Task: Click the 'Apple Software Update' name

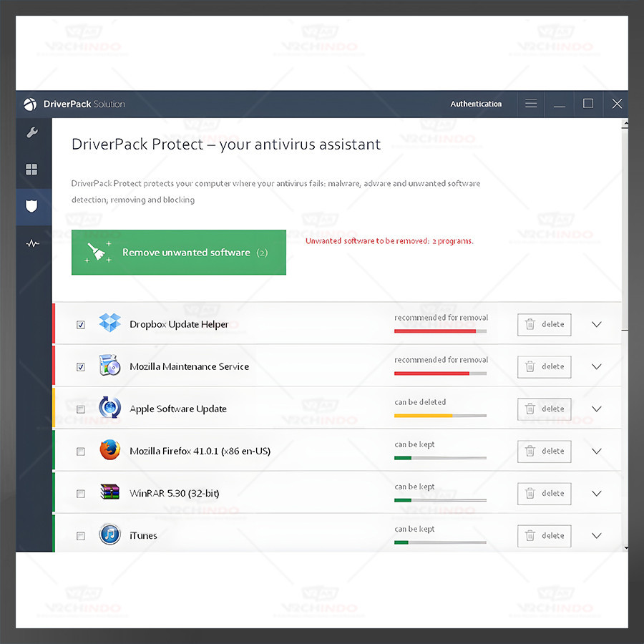Action: pyautogui.click(x=178, y=409)
